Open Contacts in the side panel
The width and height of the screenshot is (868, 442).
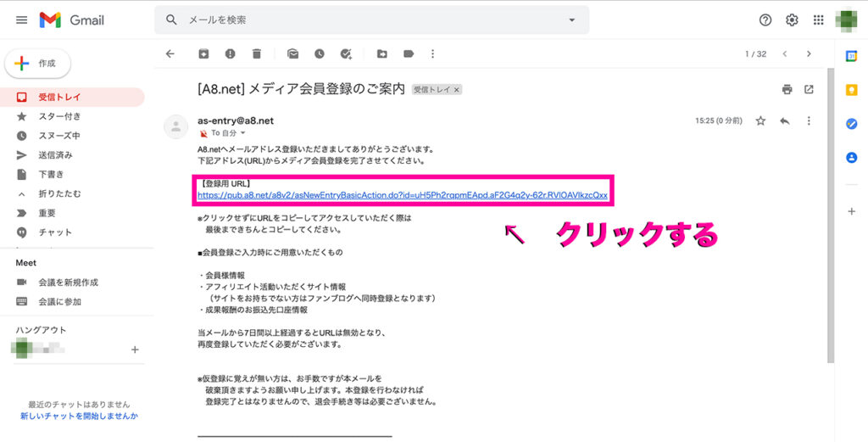[851, 158]
